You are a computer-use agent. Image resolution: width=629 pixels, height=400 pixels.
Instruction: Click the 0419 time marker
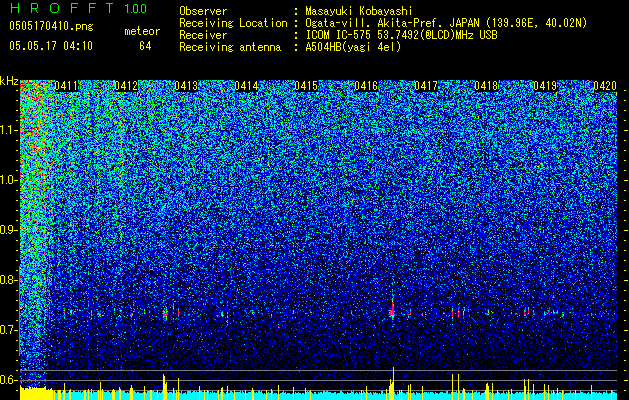pos(545,86)
